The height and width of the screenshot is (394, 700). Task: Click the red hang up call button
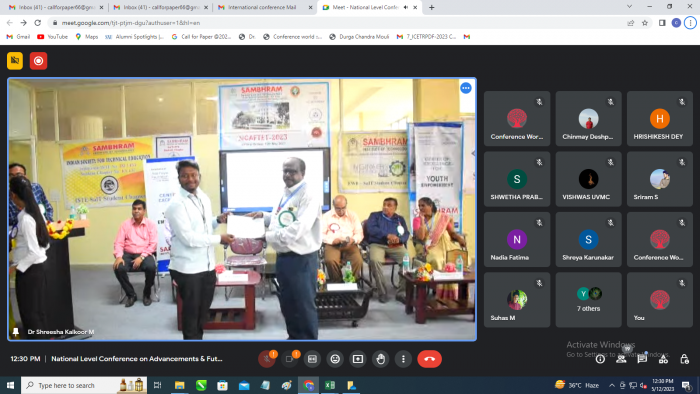tap(429, 359)
